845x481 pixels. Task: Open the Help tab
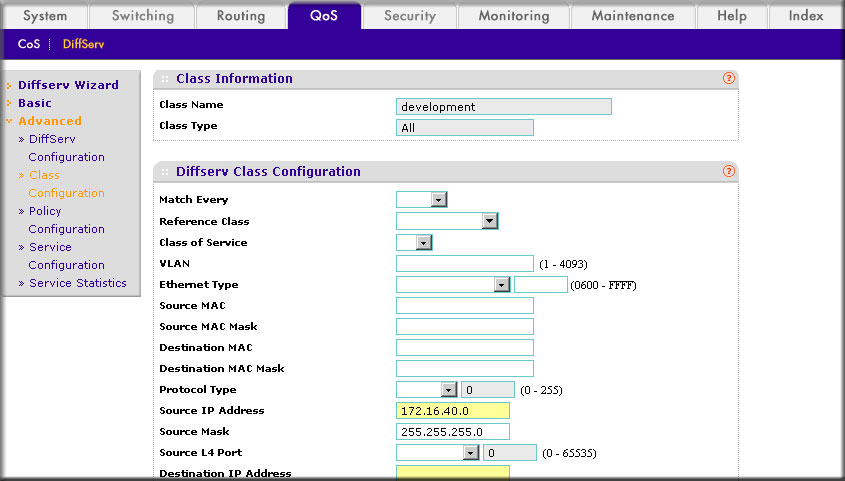coord(732,16)
